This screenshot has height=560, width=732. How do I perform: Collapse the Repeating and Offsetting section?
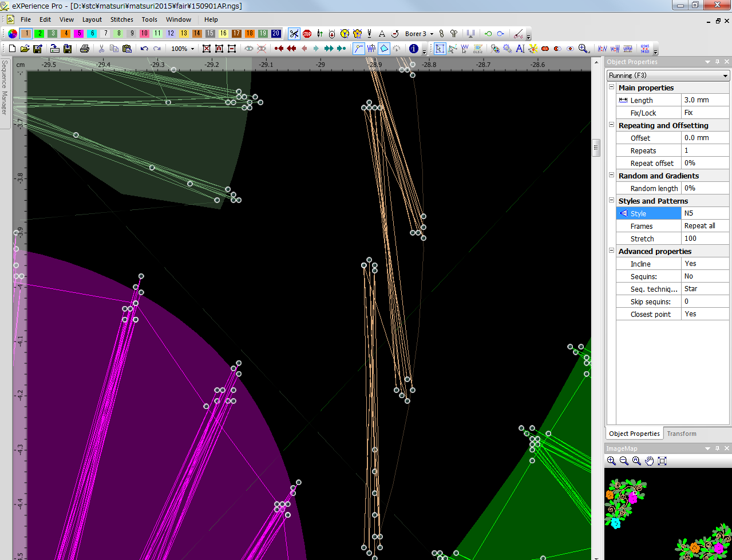(611, 125)
